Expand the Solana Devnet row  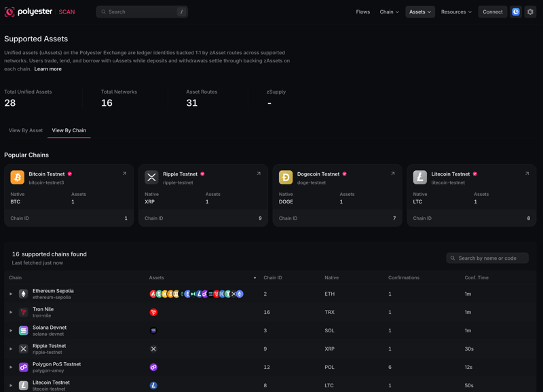pos(11,330)
